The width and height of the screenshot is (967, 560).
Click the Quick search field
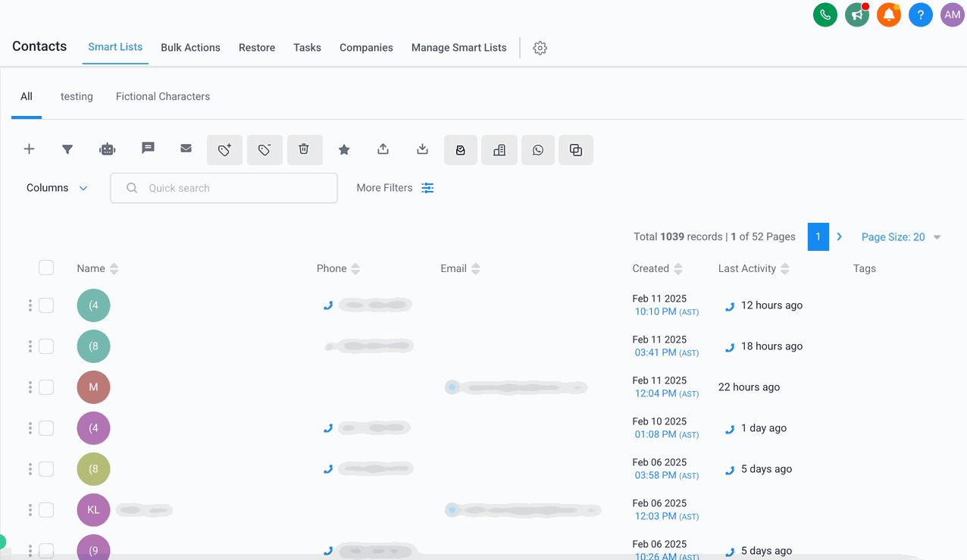click(x=224, y=188)
